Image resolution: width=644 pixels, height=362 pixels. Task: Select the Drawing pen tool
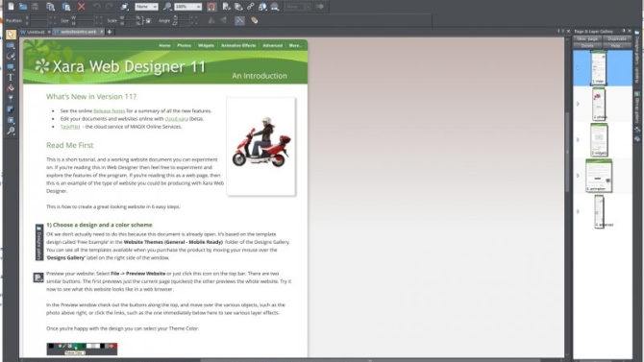(11, 56)
